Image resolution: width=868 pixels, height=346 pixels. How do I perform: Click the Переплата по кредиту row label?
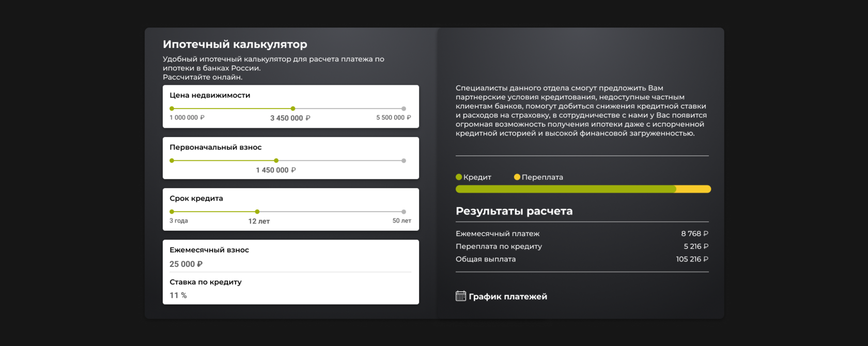coord(499,247)
